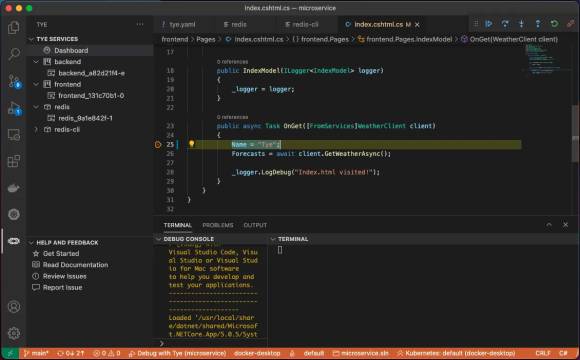
Task: Switch to the Problems panel tab
Action: 218,225
